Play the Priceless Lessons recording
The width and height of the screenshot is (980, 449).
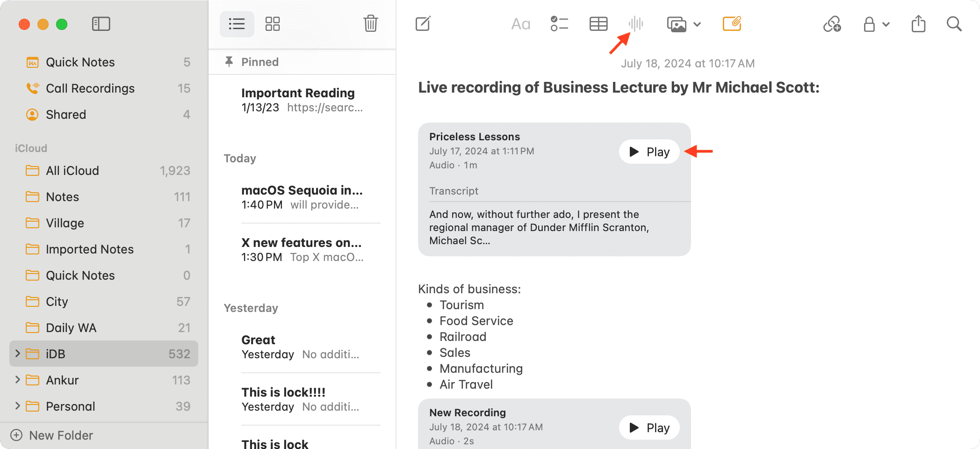(649, 152)
